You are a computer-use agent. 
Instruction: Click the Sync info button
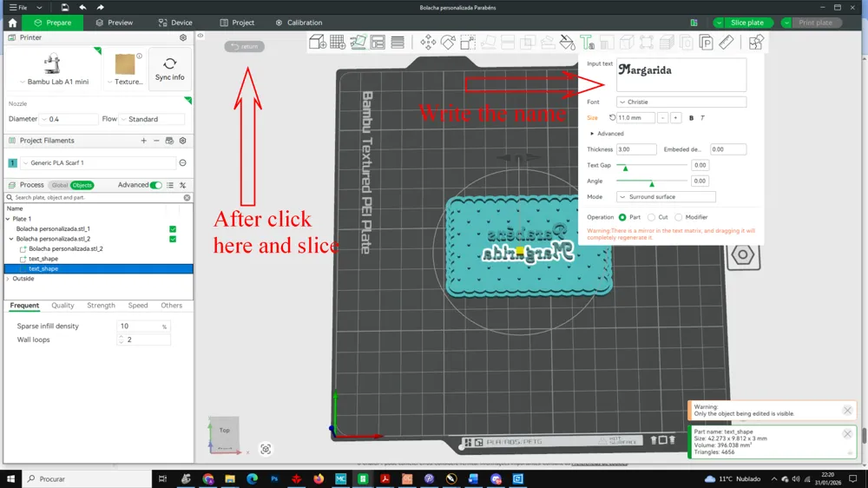coord(170,69)
